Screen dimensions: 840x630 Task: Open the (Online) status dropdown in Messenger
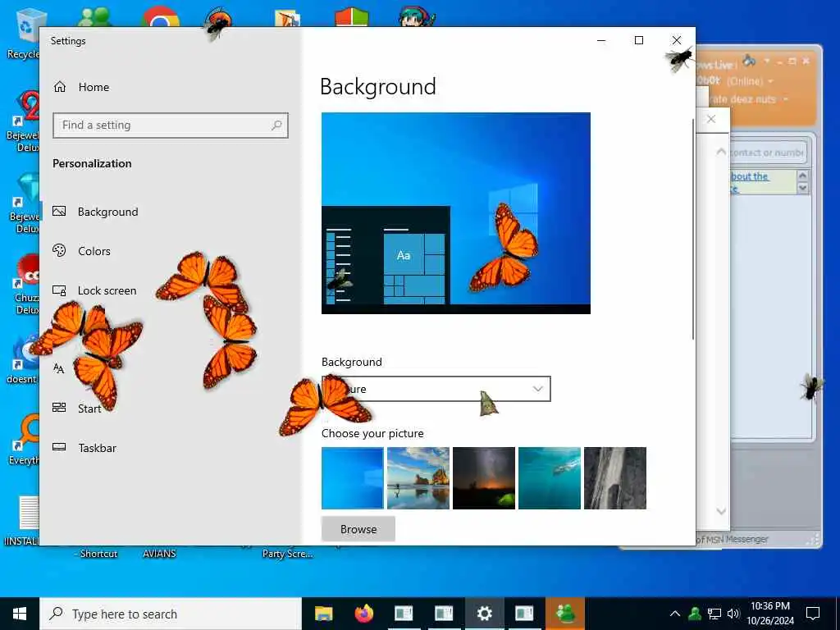(x=750, y=81)
